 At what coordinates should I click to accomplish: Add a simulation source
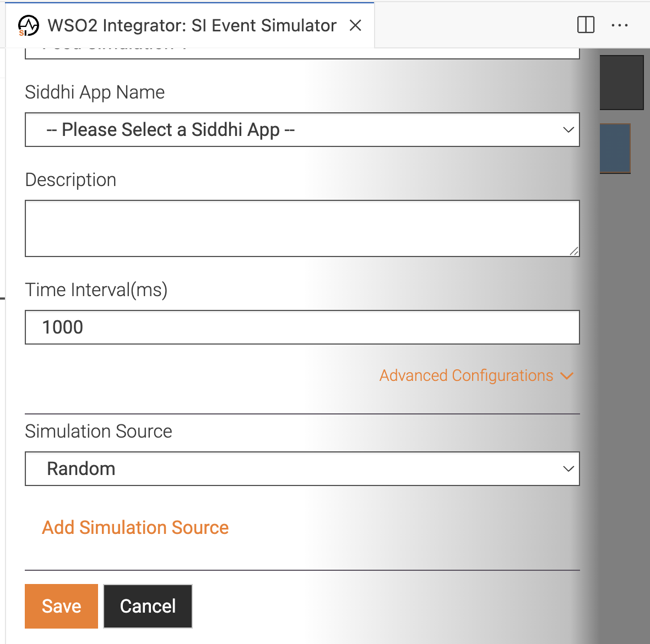click(x=135, y=528)
